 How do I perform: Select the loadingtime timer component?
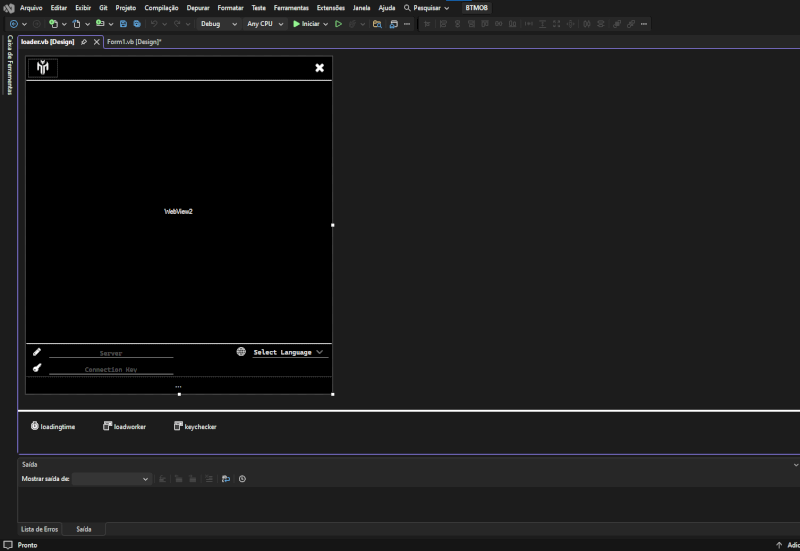point(53,427)
